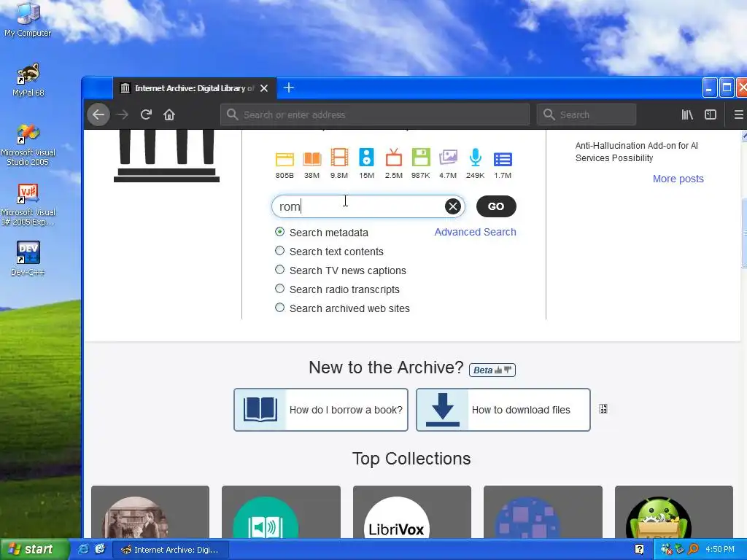Screen dimensions: 747x560
Task: Select the Search radio transcripts option
Action: click(279, 289)
